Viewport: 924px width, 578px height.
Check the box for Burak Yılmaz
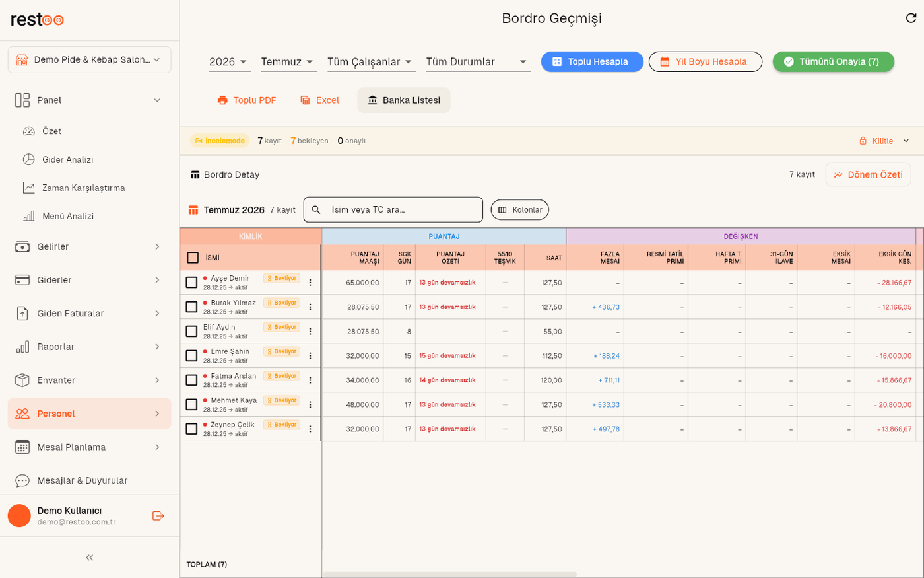coord(191,307)
